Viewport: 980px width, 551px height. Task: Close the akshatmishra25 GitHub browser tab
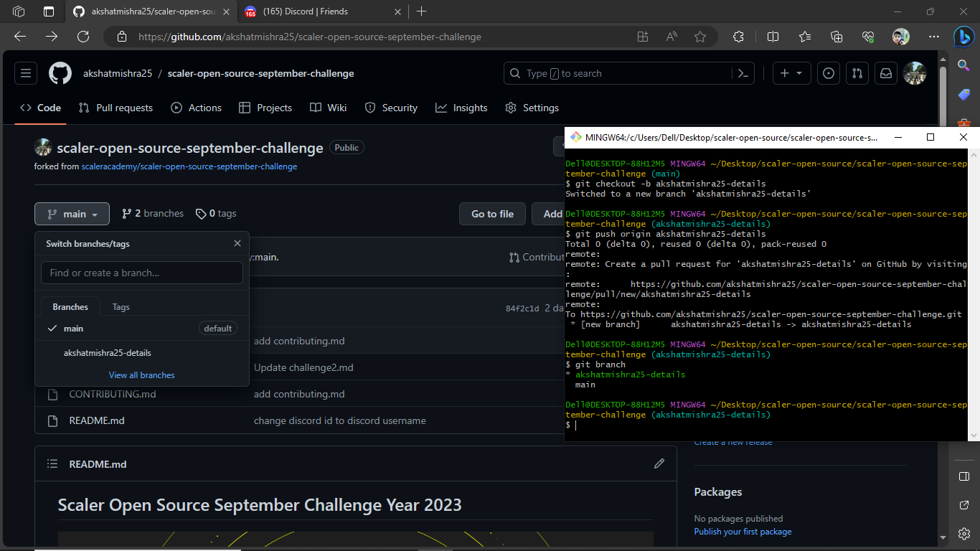(x=225, y=11)
